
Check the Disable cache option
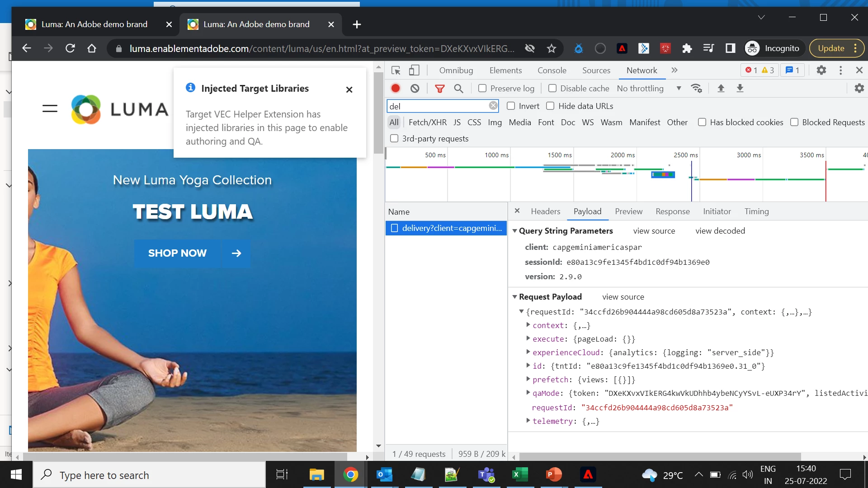click(x=552, y=89)
